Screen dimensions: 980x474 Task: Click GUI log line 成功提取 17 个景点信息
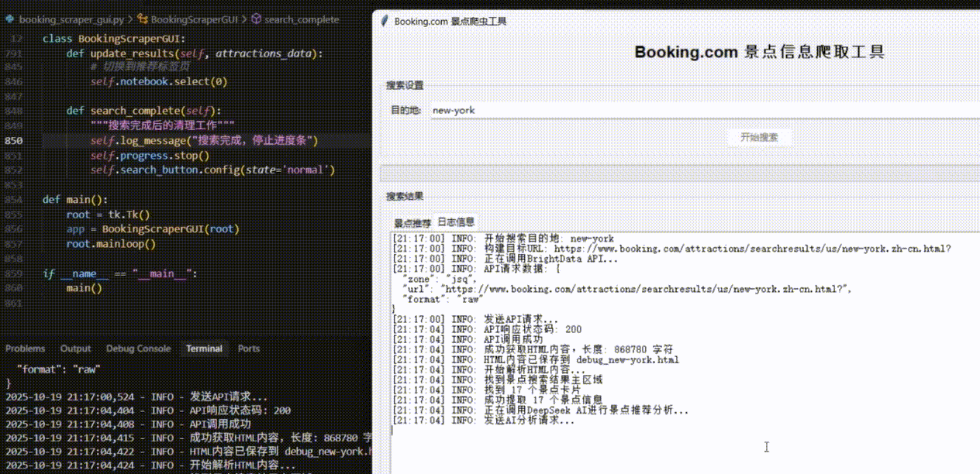pos(497,400)
